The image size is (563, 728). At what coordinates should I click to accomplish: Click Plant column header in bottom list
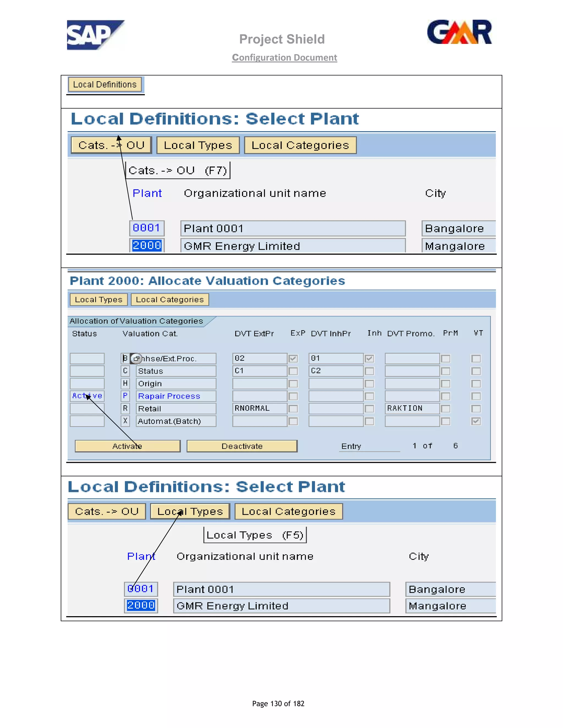[x=141, y=556]
